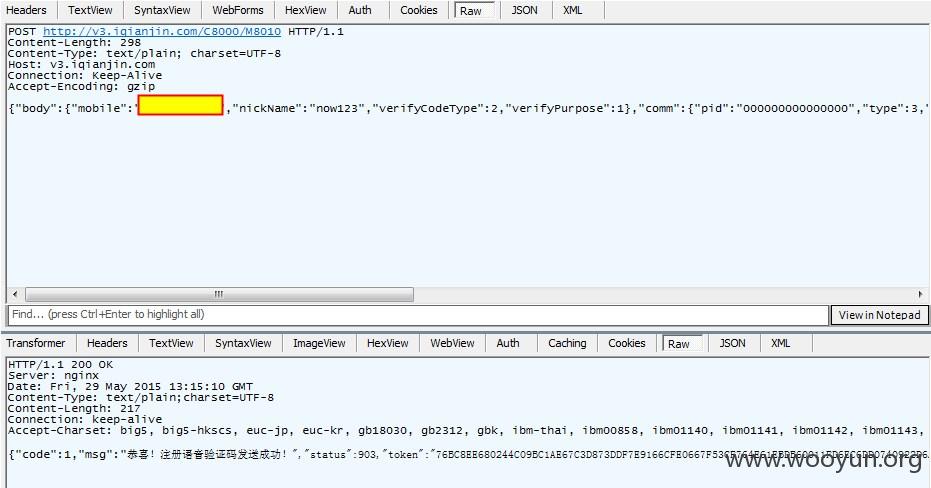Click the "nickName":"now123" value in request body
This screenshot has width=931, height=488.
pyautogui.click(x=300, y=108)
